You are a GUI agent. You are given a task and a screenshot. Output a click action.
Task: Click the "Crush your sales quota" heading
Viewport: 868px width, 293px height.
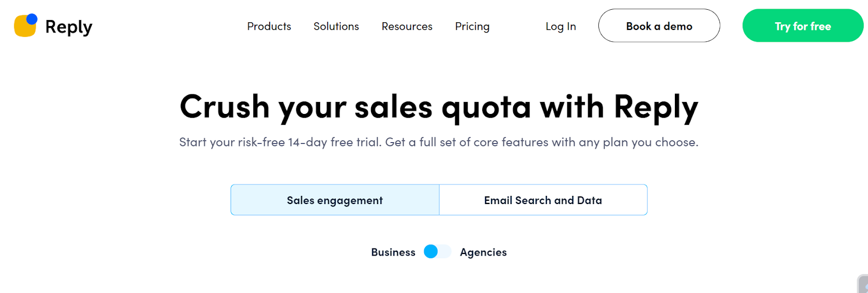coord(438,107)
